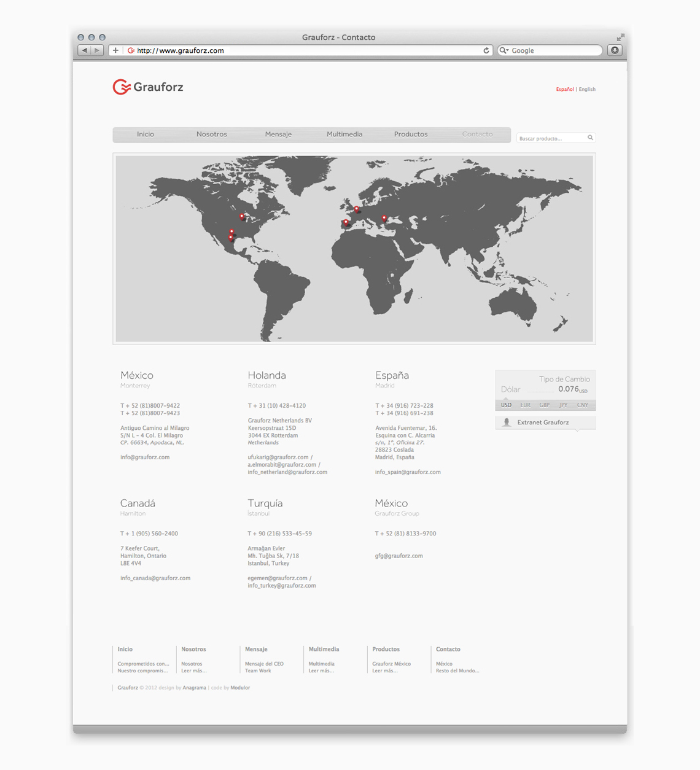Open the Google search engine dropdown
The width and height of the screenshot is (700, 770).
click(504, 50)
